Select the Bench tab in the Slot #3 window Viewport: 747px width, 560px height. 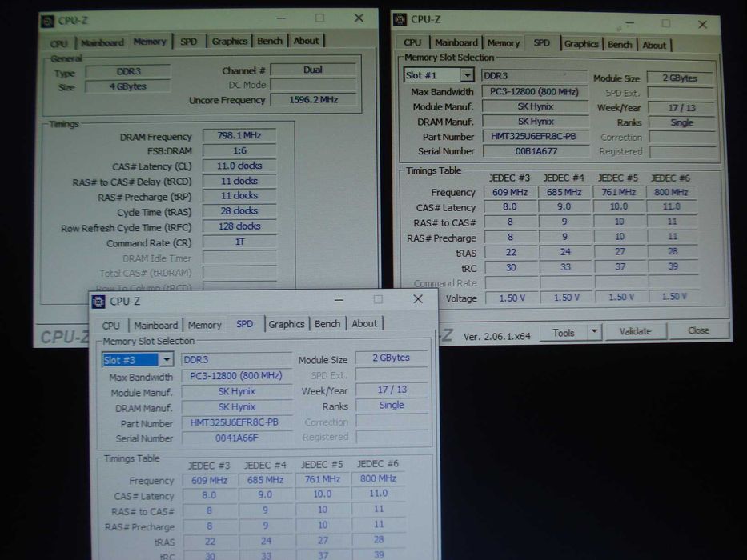pyautogui.click(x=327, y=324)
